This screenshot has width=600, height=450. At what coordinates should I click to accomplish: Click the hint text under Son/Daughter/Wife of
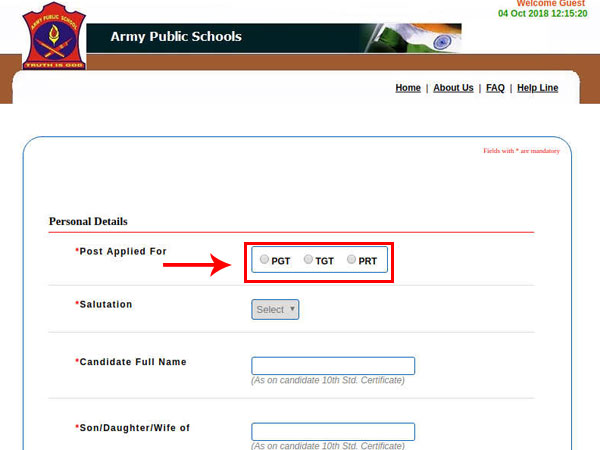(x=328, y=446)
